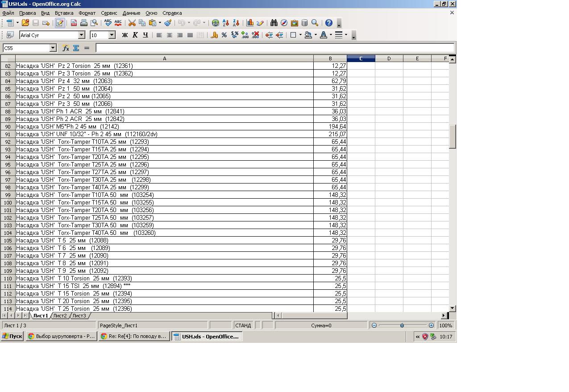Click the Пуск start button
Screen dimensions: 569x392
12,337
